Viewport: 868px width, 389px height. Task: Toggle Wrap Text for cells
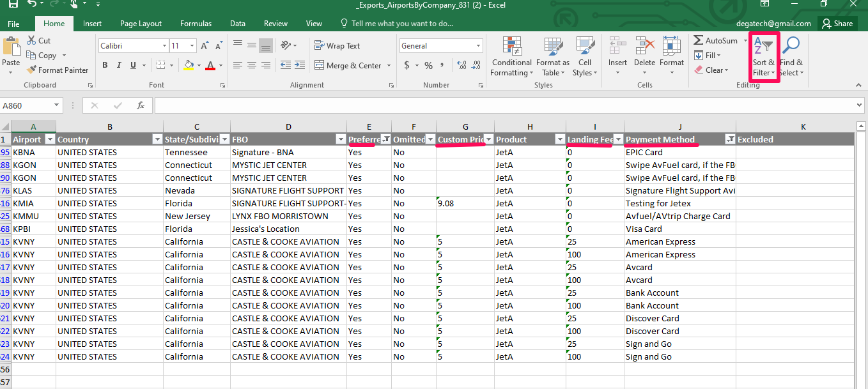click(337, 46)
